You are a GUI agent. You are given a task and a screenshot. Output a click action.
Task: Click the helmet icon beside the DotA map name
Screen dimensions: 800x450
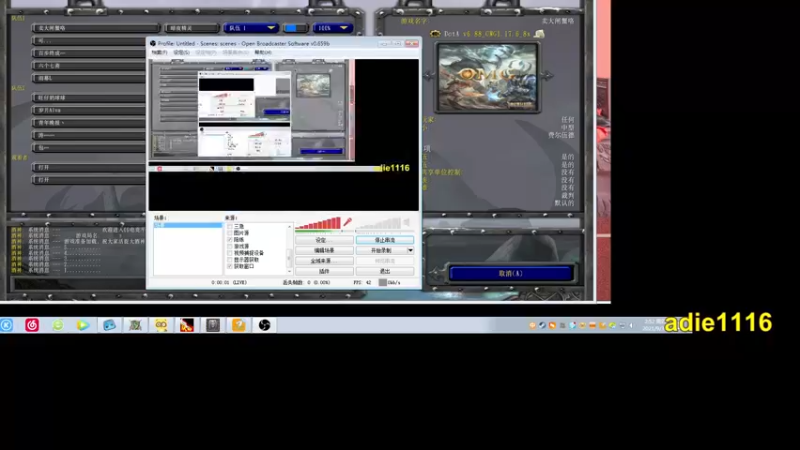435,34
